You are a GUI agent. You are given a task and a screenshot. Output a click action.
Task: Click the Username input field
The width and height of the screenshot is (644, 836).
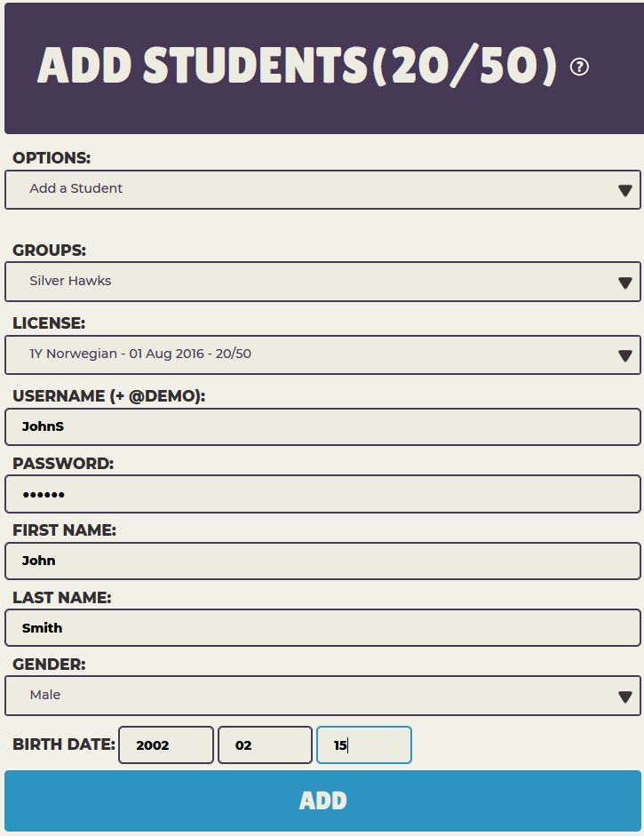(x=322, y=427)
